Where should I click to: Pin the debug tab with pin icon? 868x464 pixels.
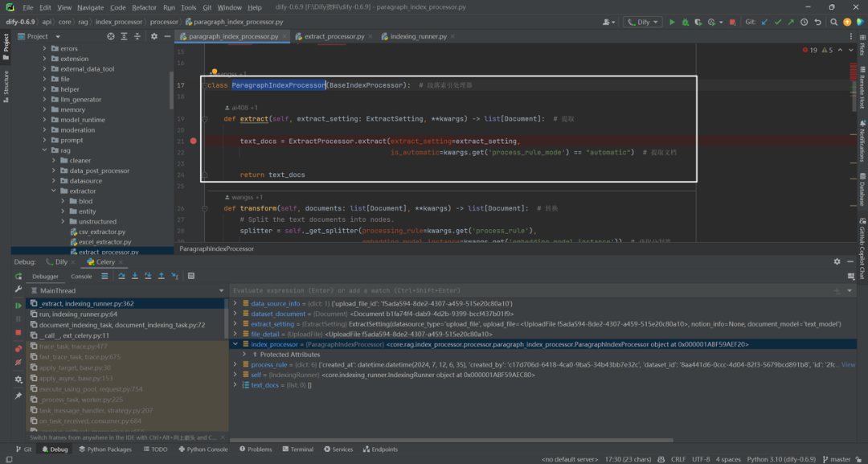click(18, 396)
